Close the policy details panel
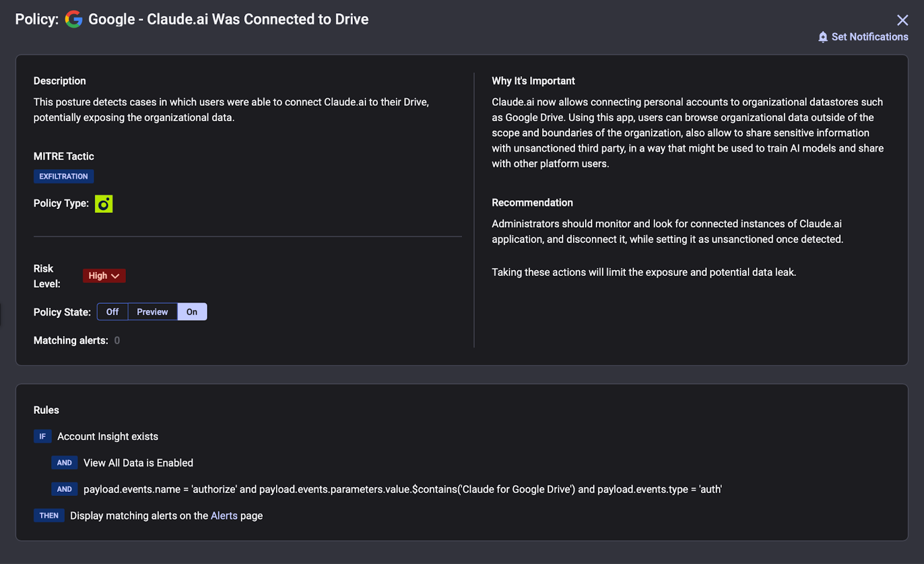The image size is (924, 564). pos(902,20)
